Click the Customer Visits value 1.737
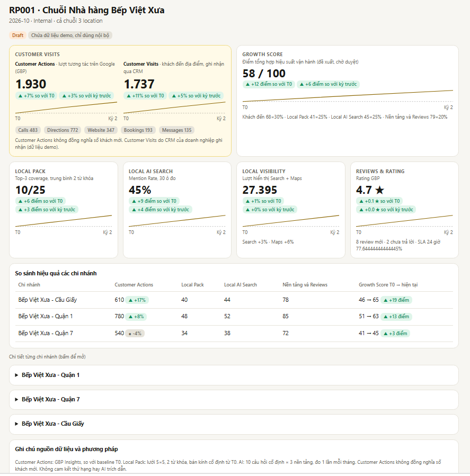Viewport: 470px width, 476px height. tap(139, 84)
